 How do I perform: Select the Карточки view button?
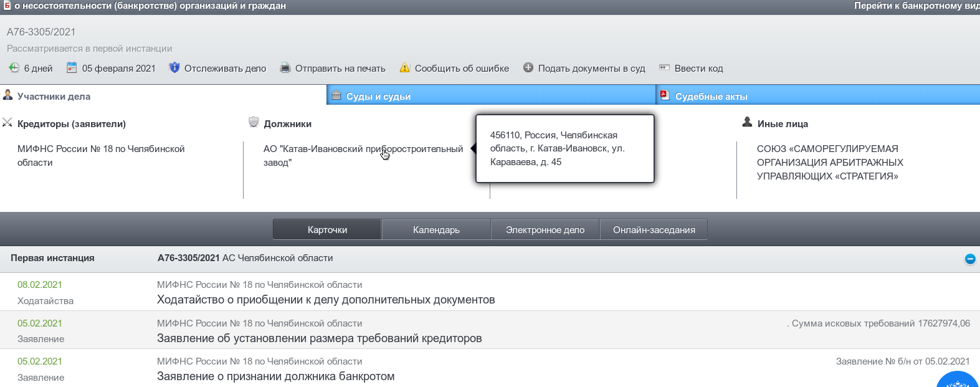327,230
